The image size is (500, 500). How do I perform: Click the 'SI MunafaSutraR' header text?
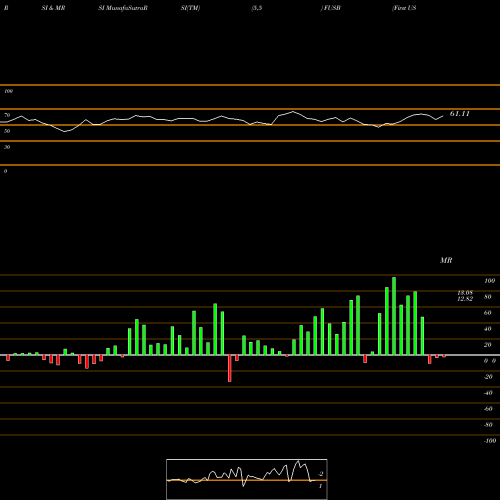pyautogui.click(x=123, y=8)
